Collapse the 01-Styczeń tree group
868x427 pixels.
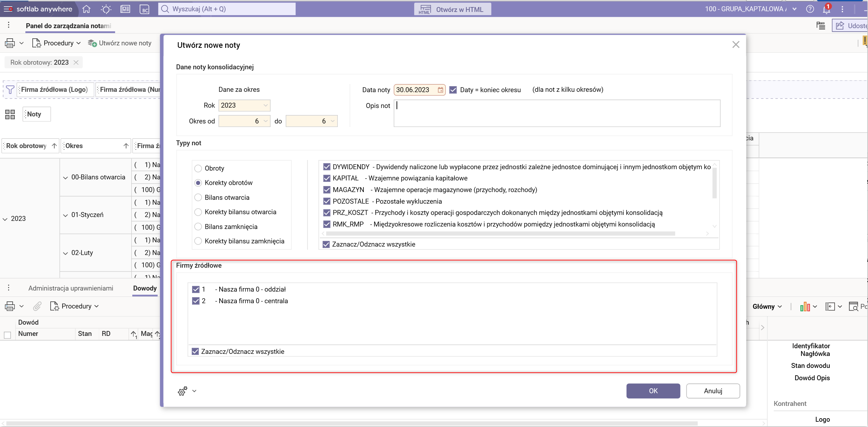click(65, 215)
